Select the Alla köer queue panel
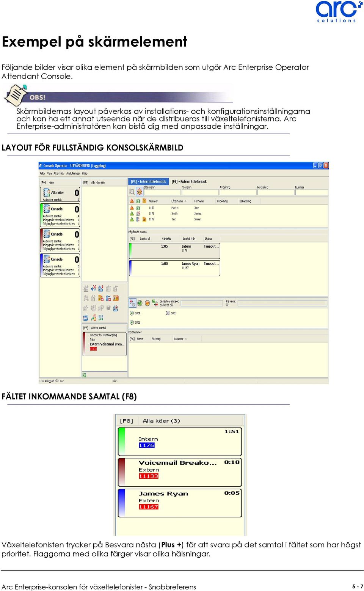This screenshot has height=591, width=364. click(x=60, y=195)
